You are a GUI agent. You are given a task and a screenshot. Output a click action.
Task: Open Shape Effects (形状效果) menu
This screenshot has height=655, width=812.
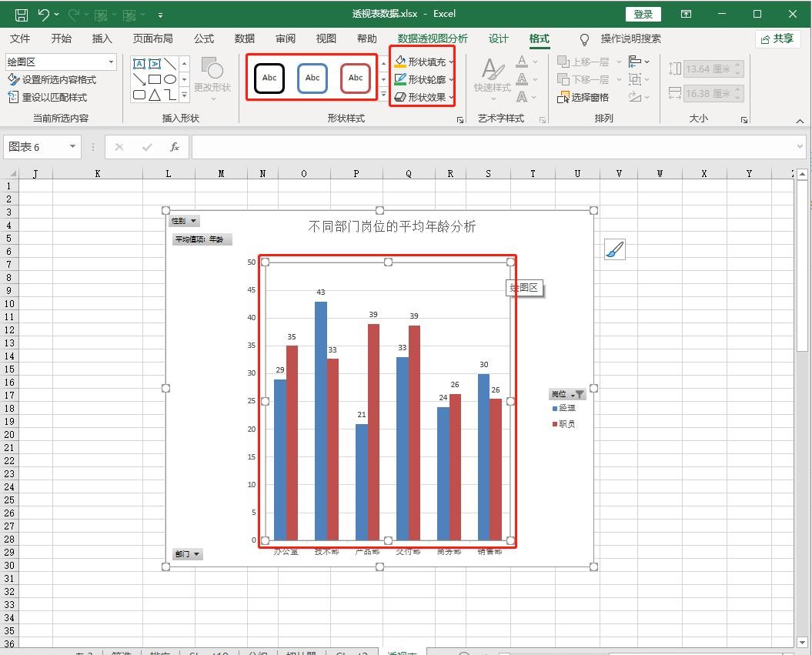pyautogui.click(x=400, y=97)
